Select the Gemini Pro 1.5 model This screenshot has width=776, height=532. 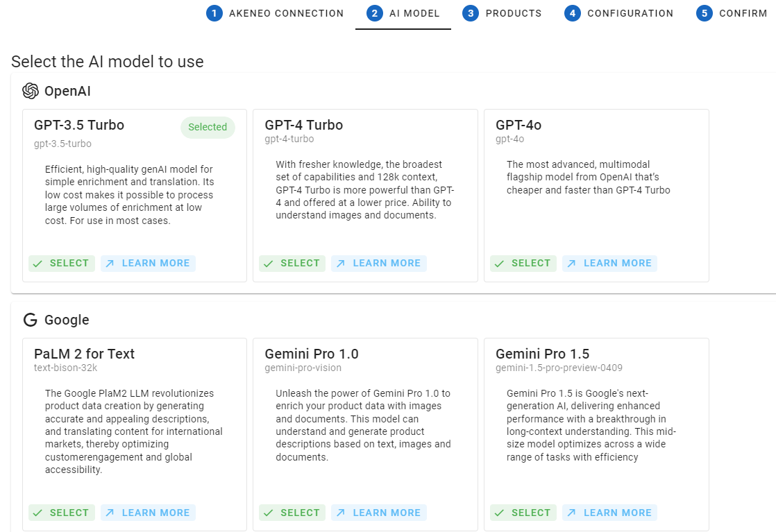click(x=523, y=512)
